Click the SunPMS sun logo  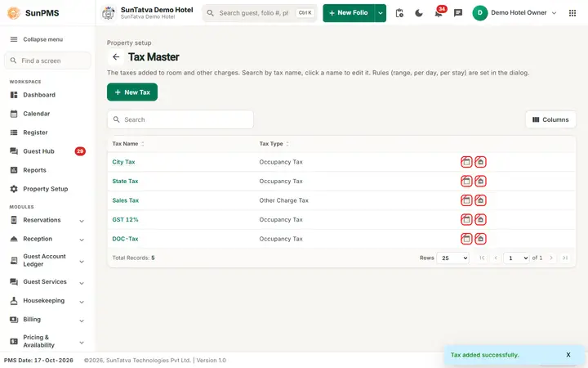[x=14, y=13]
